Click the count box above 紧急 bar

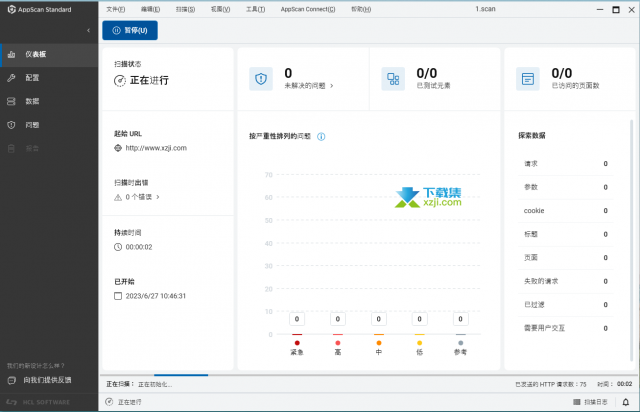tap(297, 319)
